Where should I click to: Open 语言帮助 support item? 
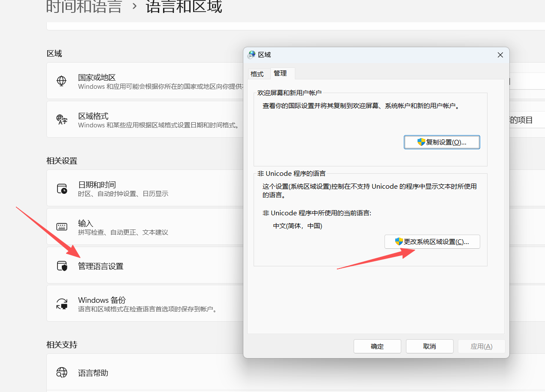click(296, 372)
